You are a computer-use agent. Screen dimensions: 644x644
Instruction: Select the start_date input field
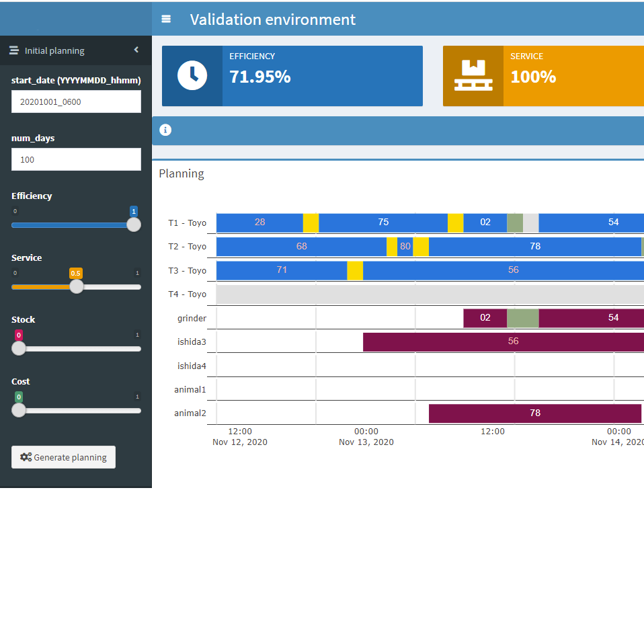pos(76,101)
